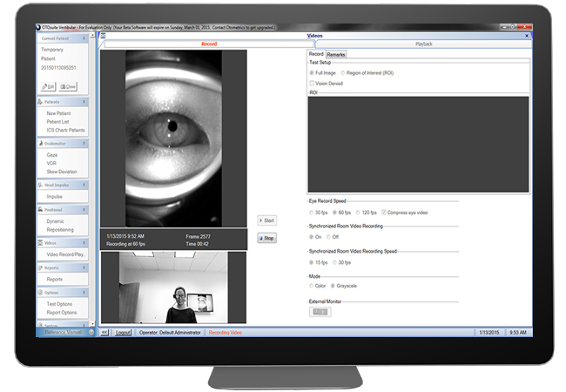Enable the Vision Denied checkbox

tap(313, 83)
